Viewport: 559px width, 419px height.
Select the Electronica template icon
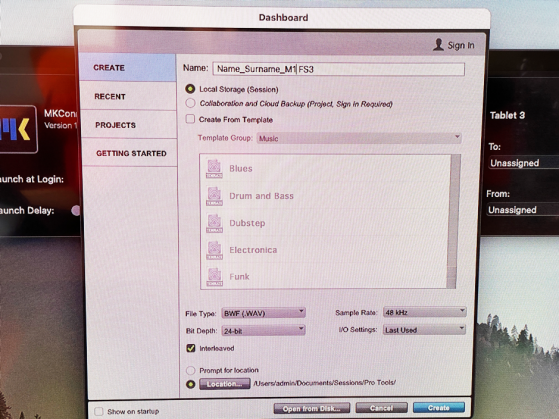point(214,250)
